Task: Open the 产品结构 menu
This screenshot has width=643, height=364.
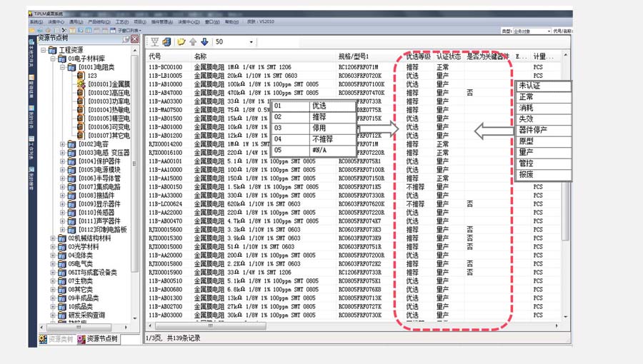Action: 97,22
